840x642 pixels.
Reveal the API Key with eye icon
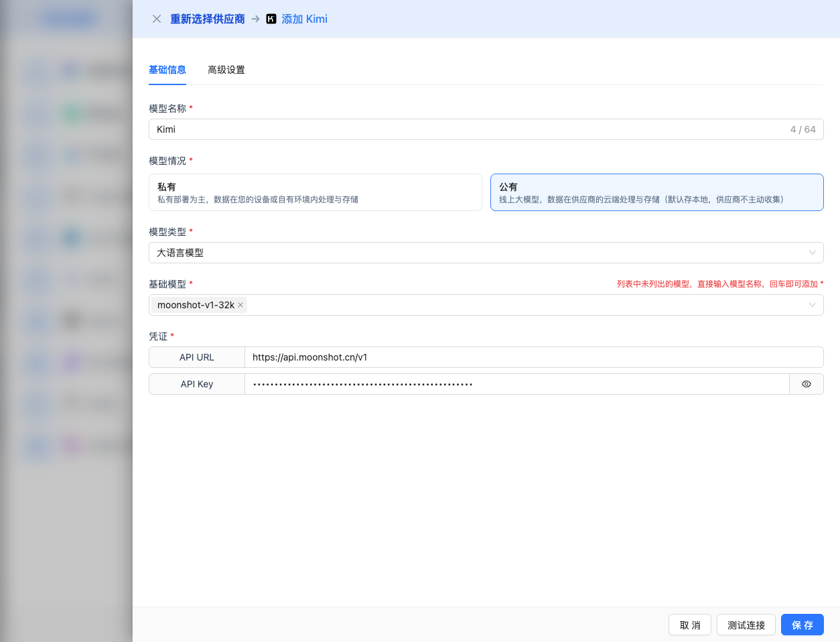807,384
